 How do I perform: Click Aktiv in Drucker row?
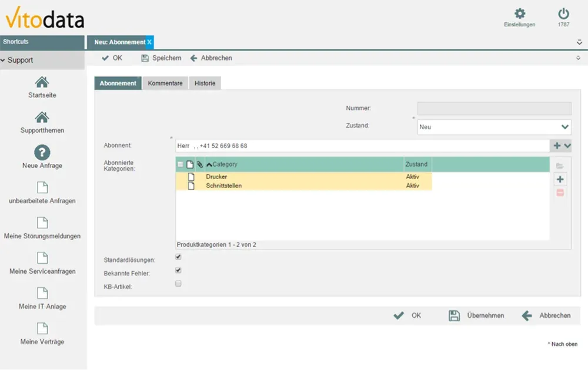[x=413, y=177]
